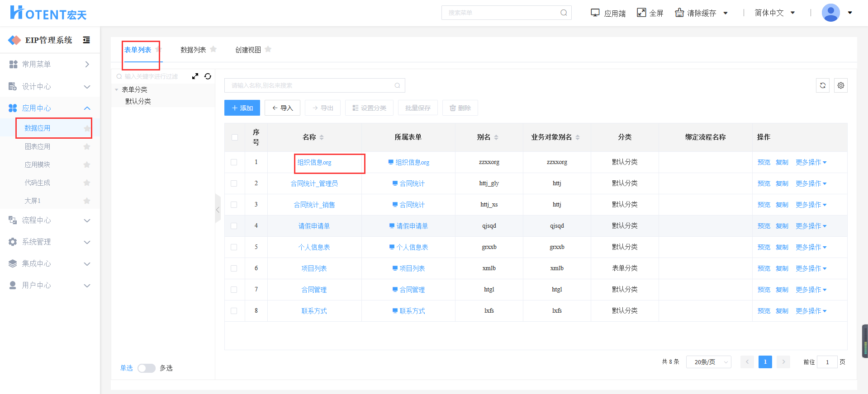Click the HOTENT logo
The height and width of the screenshot is (394, 868).
tap(48, 13)
